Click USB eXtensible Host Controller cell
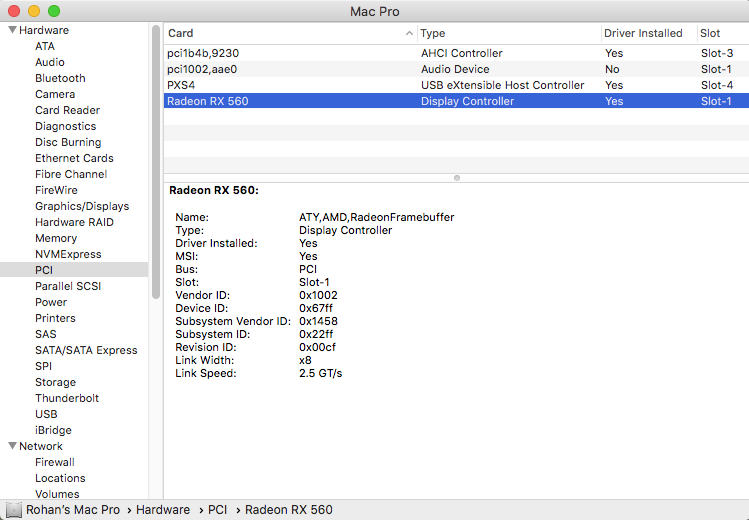The image size is (749, 520). (503, 85)
